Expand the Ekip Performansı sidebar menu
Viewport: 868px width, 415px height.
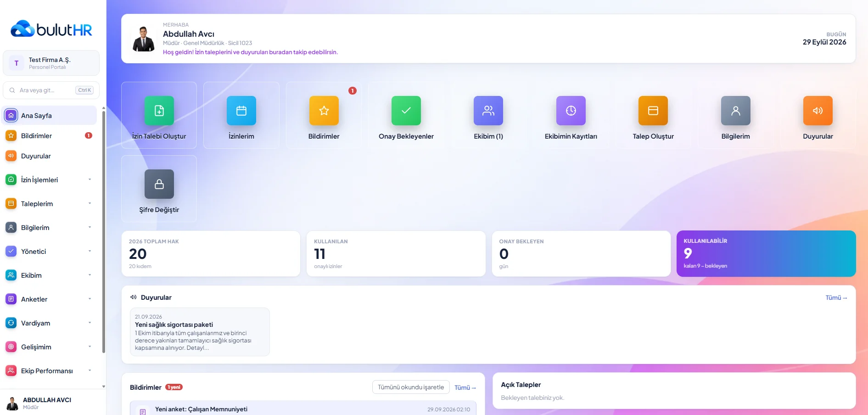(x=50, y=370)
